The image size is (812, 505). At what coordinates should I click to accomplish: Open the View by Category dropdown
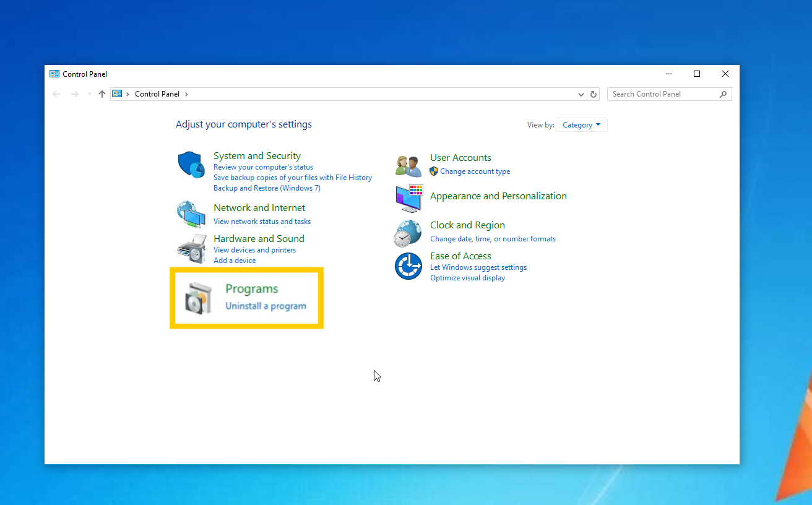click(582, 125)
